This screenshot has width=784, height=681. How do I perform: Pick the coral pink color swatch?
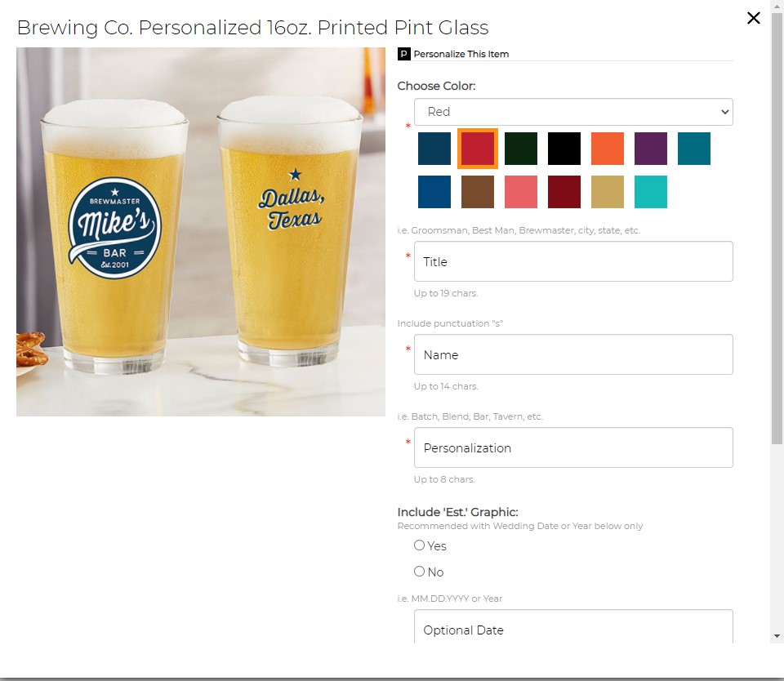[521, 192]
